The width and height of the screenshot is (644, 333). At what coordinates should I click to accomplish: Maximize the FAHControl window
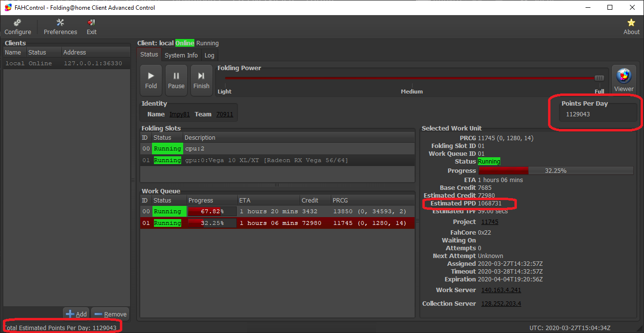point(610,7)
